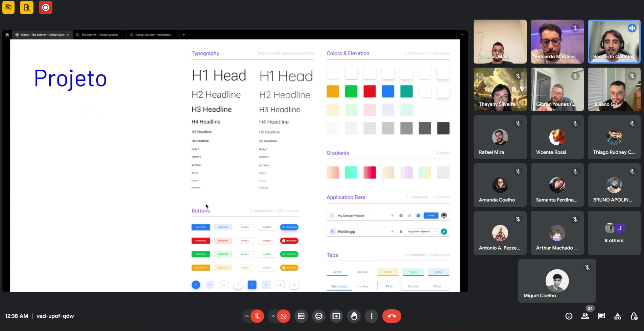
Task: Click the blue PREVIOUS pill button
Action: [289, 227]
